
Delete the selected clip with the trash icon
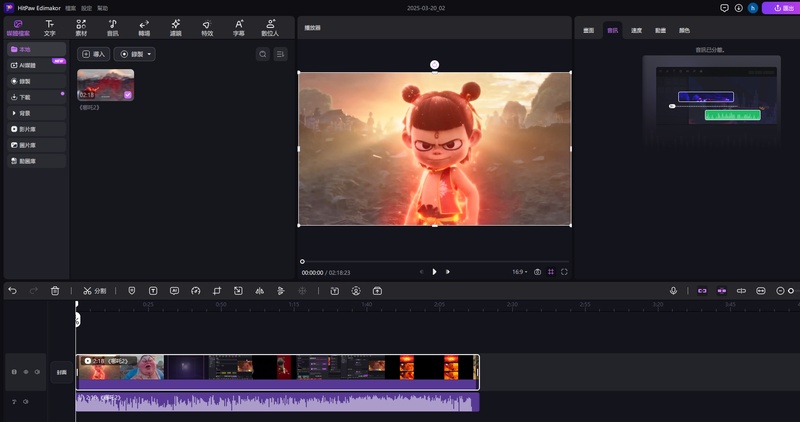tap(55, 290)
